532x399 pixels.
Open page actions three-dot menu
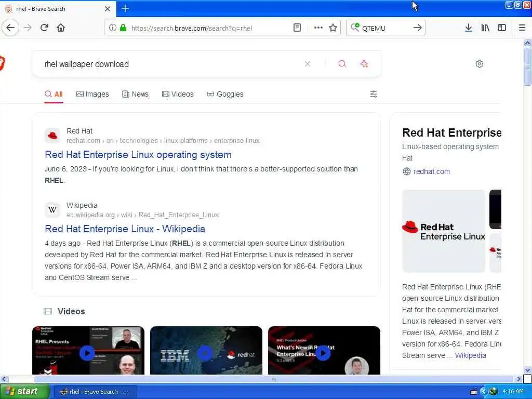[318, 28]
